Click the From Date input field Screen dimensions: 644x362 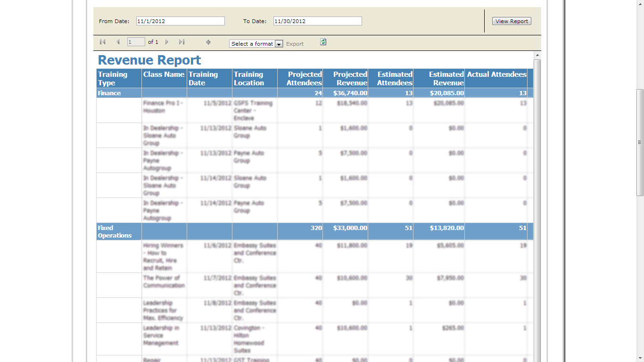(180, 21)
